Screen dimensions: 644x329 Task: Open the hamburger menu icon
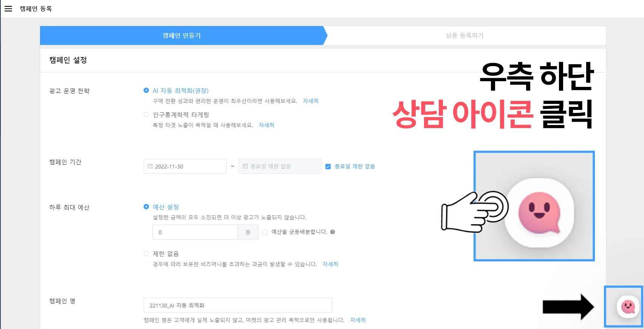(8, 9)
